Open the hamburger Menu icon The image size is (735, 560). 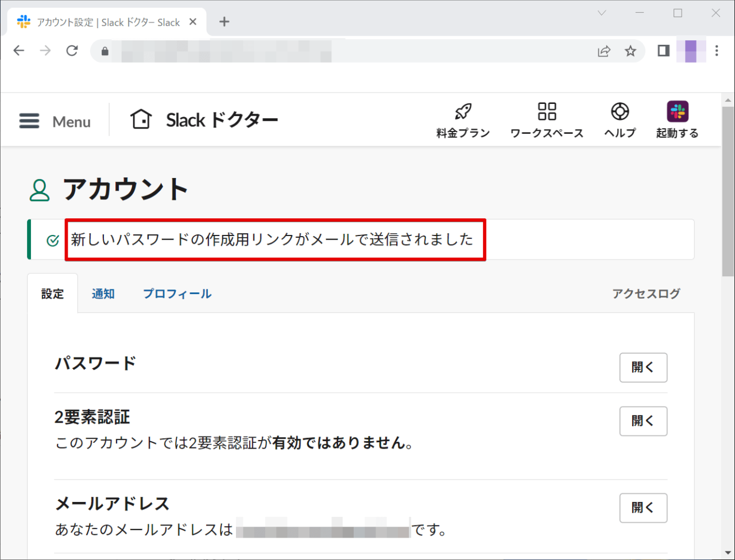pos(29,121)
